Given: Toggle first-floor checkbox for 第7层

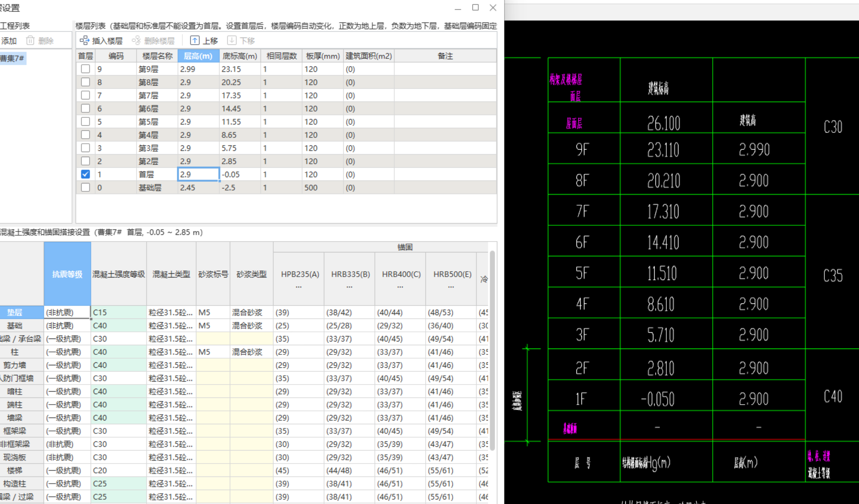Looking at the screenshot, I should (x=85, y=95).
